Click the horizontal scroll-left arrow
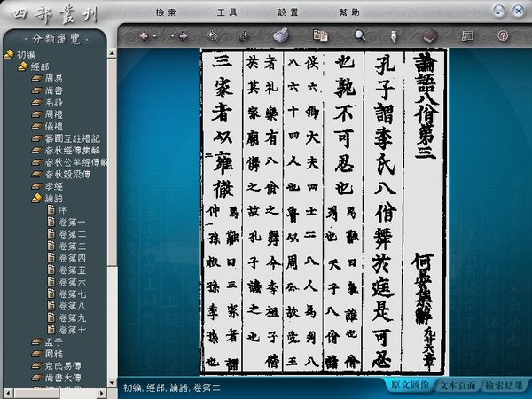The width and height of the screenshot is (532, 399). (8, 393)
